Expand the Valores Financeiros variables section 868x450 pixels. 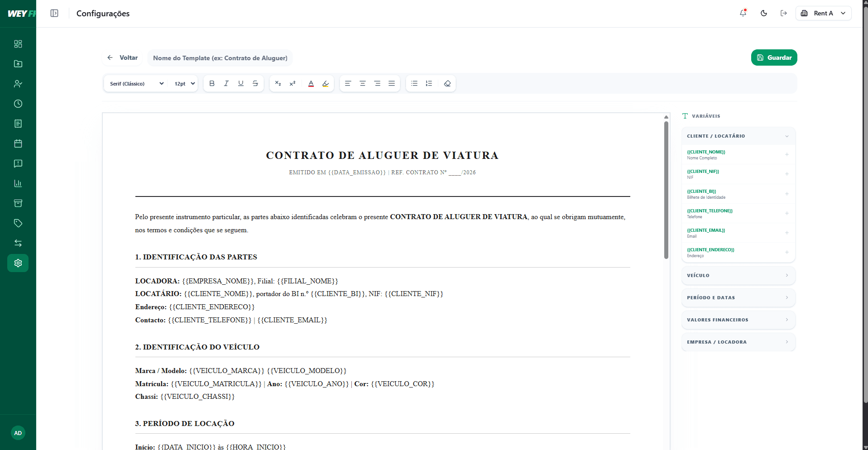pos(738,320)
